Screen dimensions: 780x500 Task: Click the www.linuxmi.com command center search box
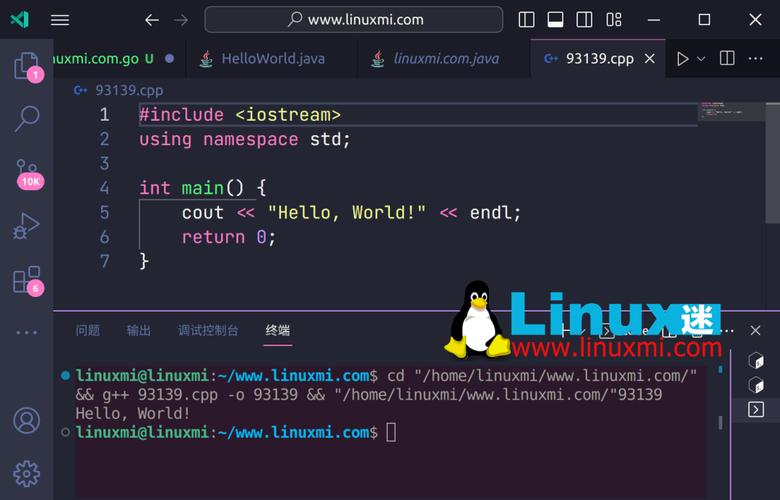pyautogui.click(x=354, y=20)
